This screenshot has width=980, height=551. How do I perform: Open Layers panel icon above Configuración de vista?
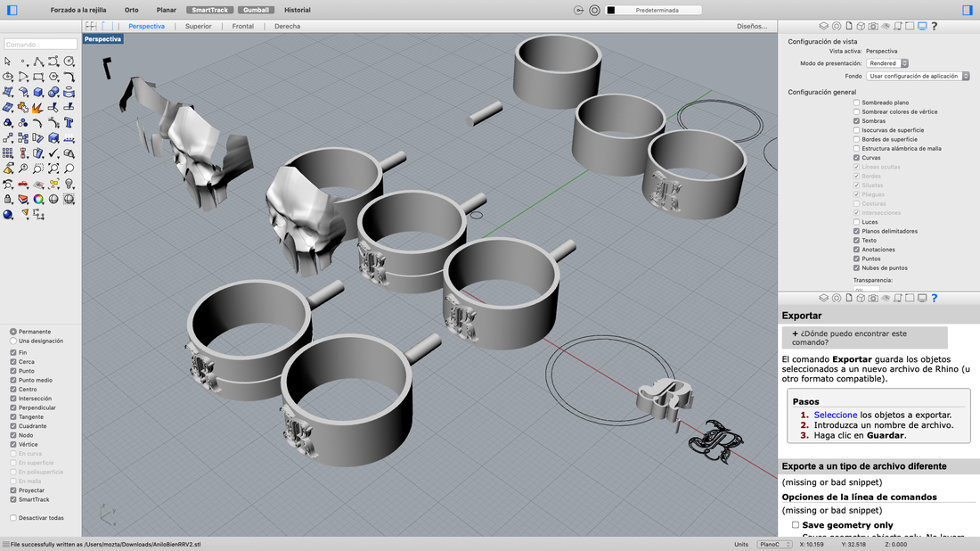[x=824, y=26]
